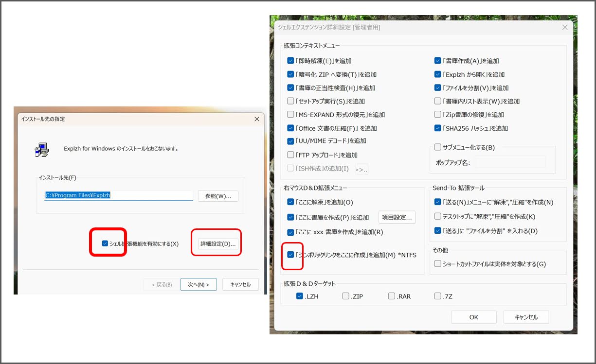This screenshot has height=364, width=596.
Task: Check the .7Z target checkbox
Action: [x=438, y=296]
